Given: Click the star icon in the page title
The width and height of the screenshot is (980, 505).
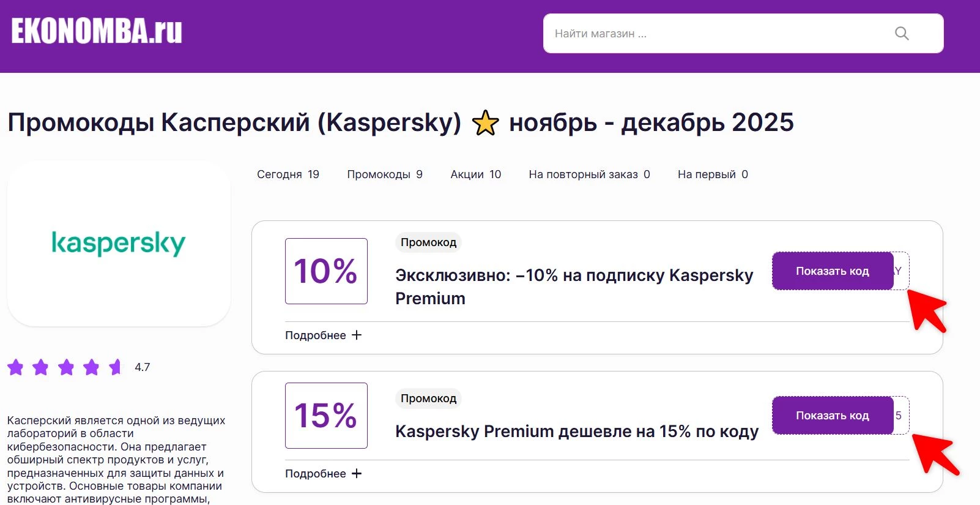Looking at the screenshot, I should pos(485,122).
